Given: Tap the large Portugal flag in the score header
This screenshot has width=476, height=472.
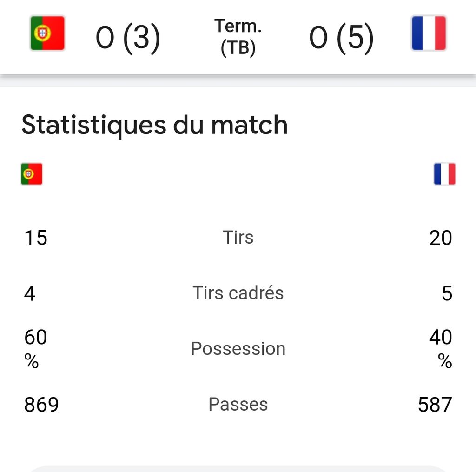Looking at the screenshot, I should click(47, 33).
